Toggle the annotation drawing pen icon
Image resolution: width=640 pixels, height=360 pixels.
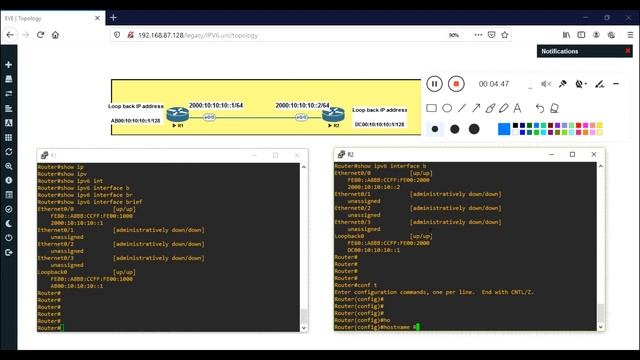click(x=599, y=84)
